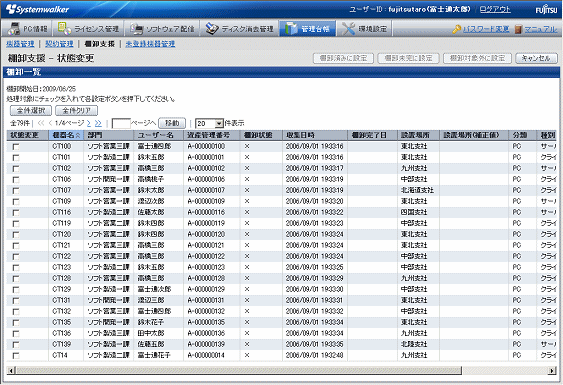Screen dimensions: 563x385
Task: Click location cell 北海道支社
Action: click(x=417, y=190)
